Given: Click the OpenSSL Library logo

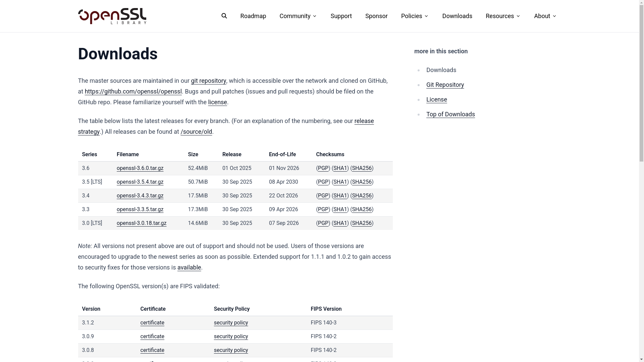Looking at the screenshot, I should (112, 16).
